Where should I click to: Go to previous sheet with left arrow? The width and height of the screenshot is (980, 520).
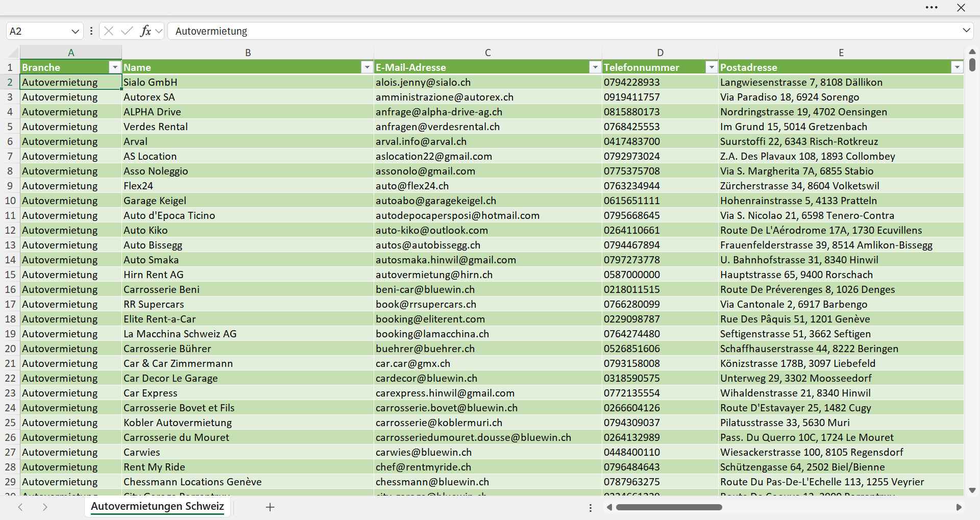20,507
